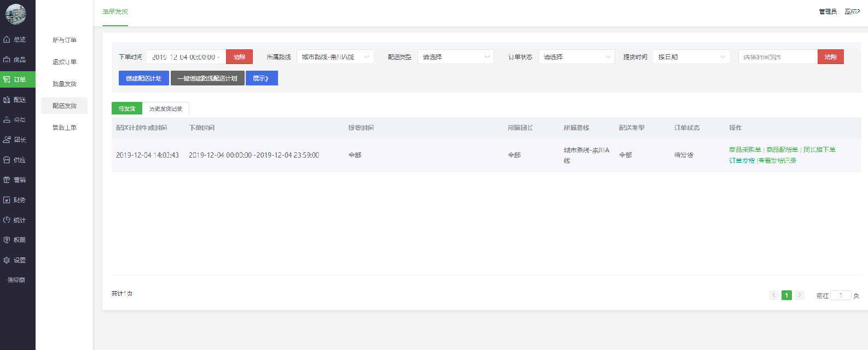Click the 权限 permissions shield icon
The width and height of the screenshot is (868, 350).
[7, 240]
